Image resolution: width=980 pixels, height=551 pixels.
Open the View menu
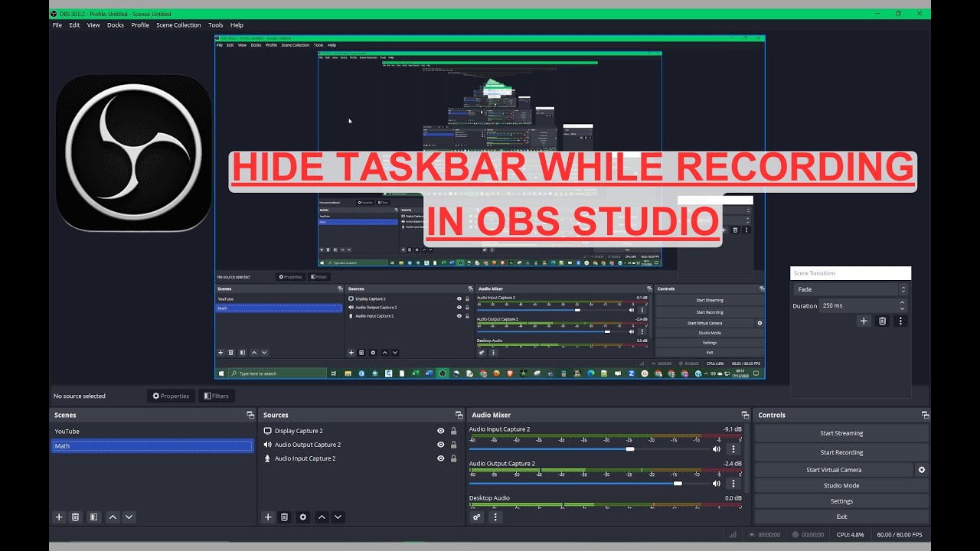click(x=93, y=25)
